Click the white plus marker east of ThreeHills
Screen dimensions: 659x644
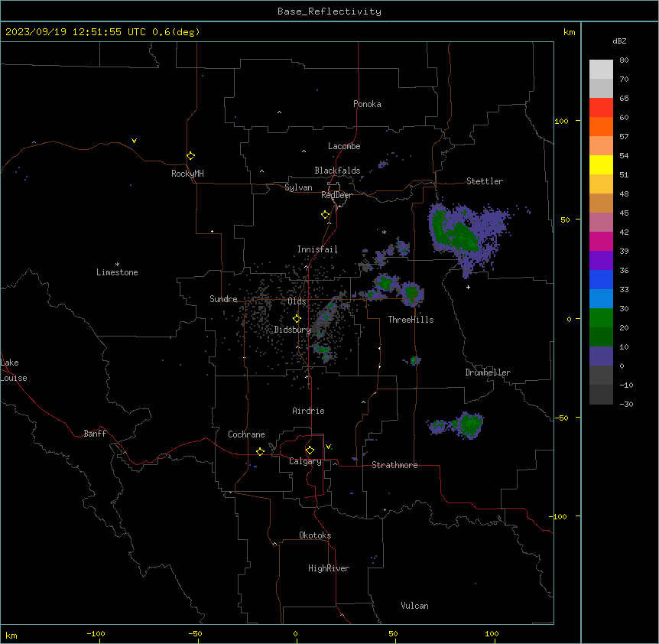[468, 287]
